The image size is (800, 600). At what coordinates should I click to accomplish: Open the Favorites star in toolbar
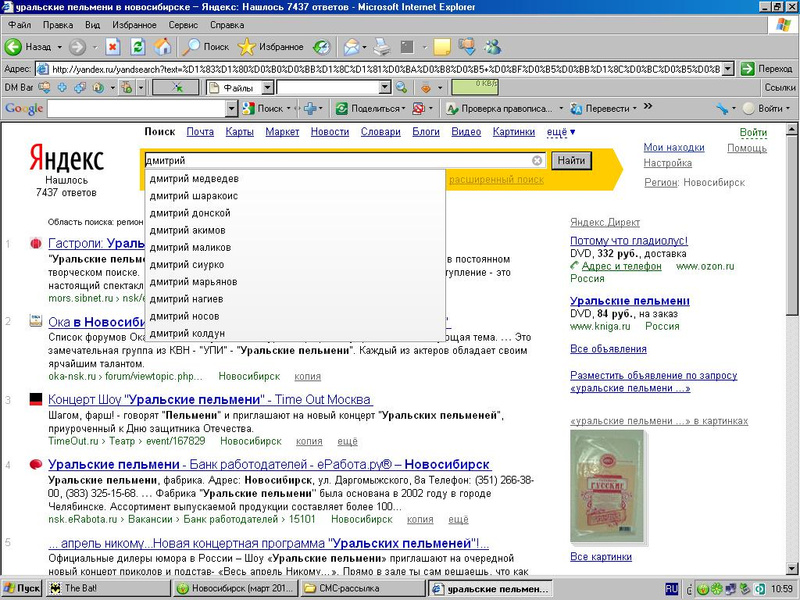click(247, 47)
